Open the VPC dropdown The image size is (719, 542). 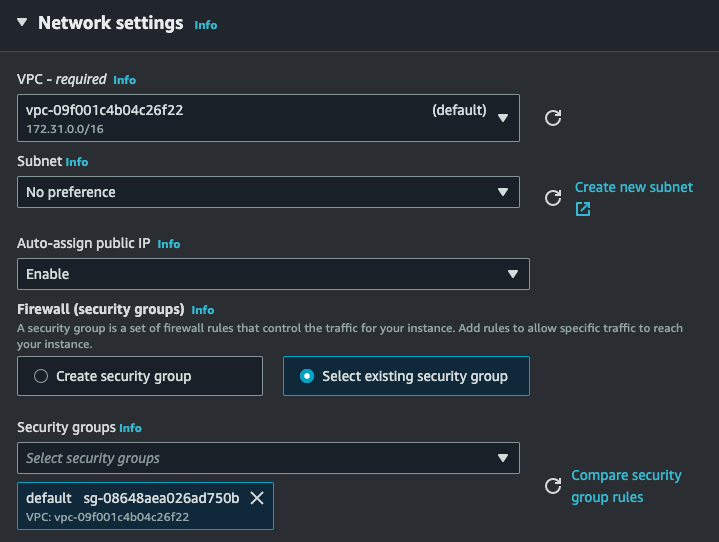pos(268,117)
